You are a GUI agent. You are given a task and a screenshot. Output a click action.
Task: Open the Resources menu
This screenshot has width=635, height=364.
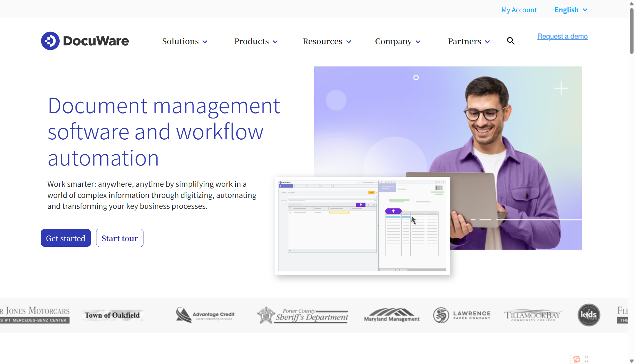tap(327, 41)
